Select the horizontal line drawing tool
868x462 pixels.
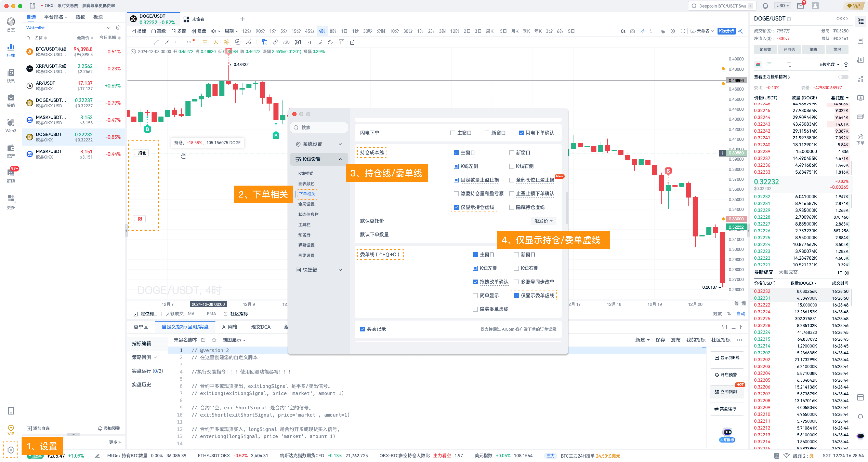tap(134, 42)
